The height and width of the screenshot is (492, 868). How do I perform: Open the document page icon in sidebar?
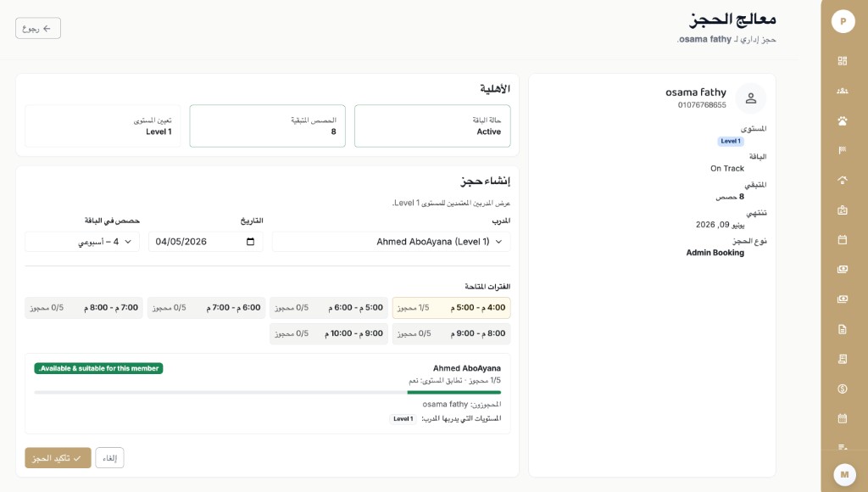843,330
